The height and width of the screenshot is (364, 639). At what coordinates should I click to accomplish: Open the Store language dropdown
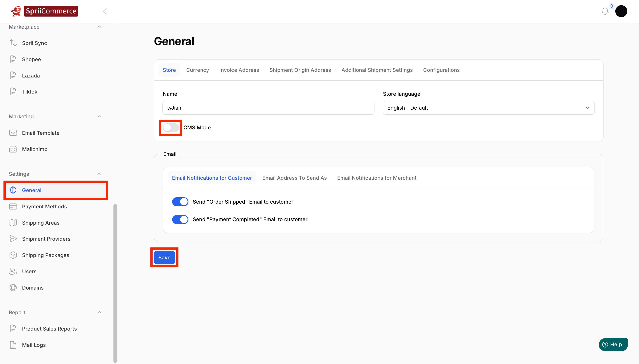488,108
